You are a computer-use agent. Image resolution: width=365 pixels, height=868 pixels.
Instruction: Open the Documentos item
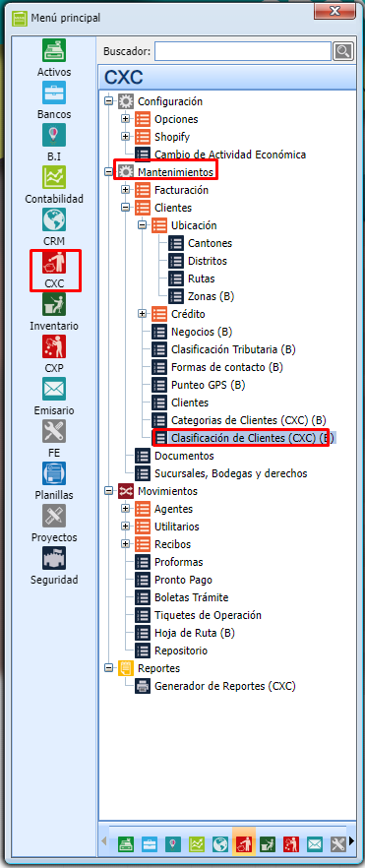[x=184, y=456]
